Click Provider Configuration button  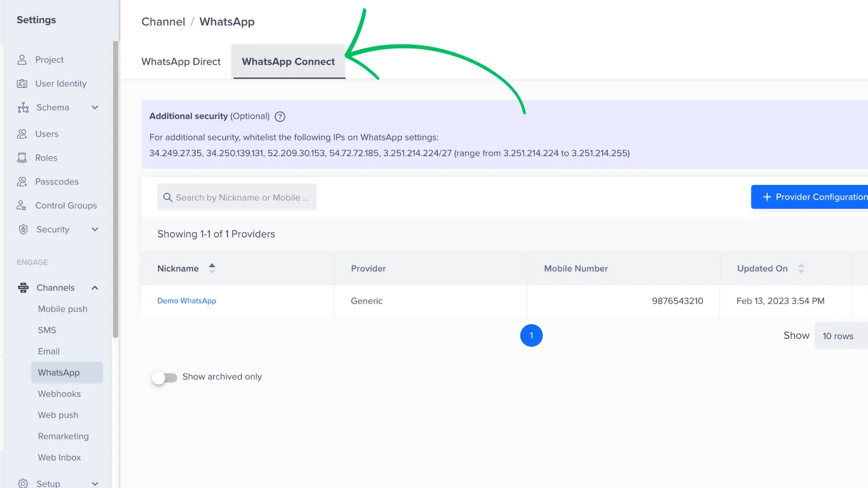pyautogui.click(x=812, y=197)
